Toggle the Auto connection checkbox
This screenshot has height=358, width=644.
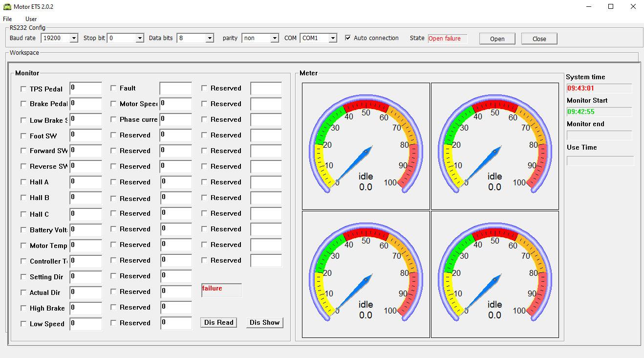pyautogui.click(x=348, y=38)
